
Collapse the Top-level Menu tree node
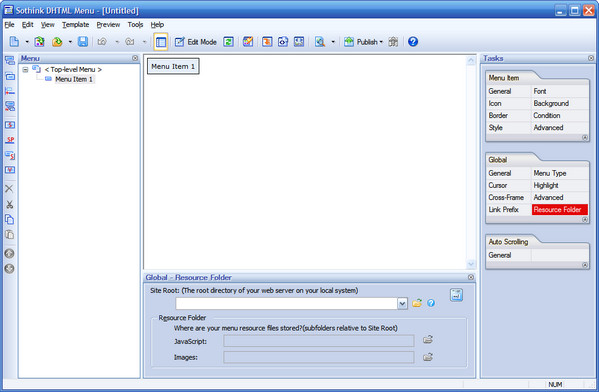point(25,70)
